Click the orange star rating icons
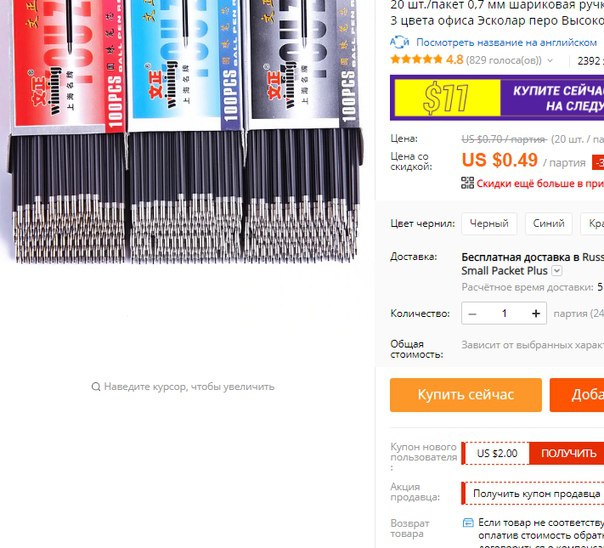Viewport: 604px width, 548px height. [x=416, y=59]
